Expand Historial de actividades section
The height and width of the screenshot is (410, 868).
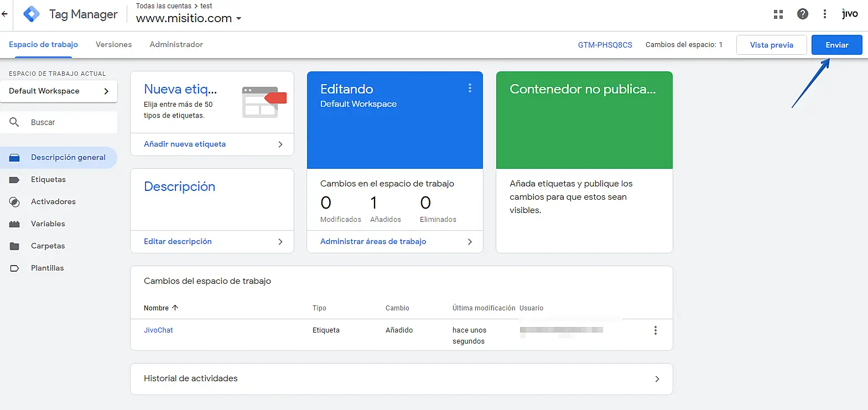tap(657, 379)
